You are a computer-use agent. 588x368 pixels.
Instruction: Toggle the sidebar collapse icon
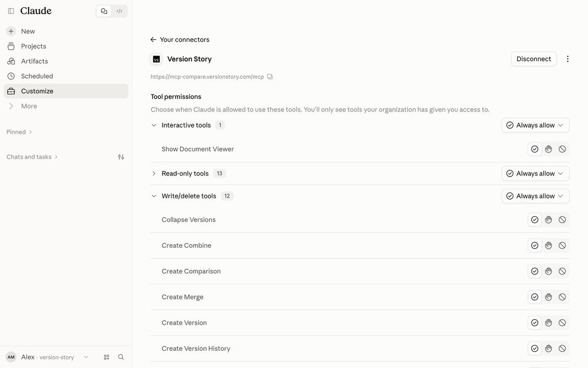coord(11,11)
